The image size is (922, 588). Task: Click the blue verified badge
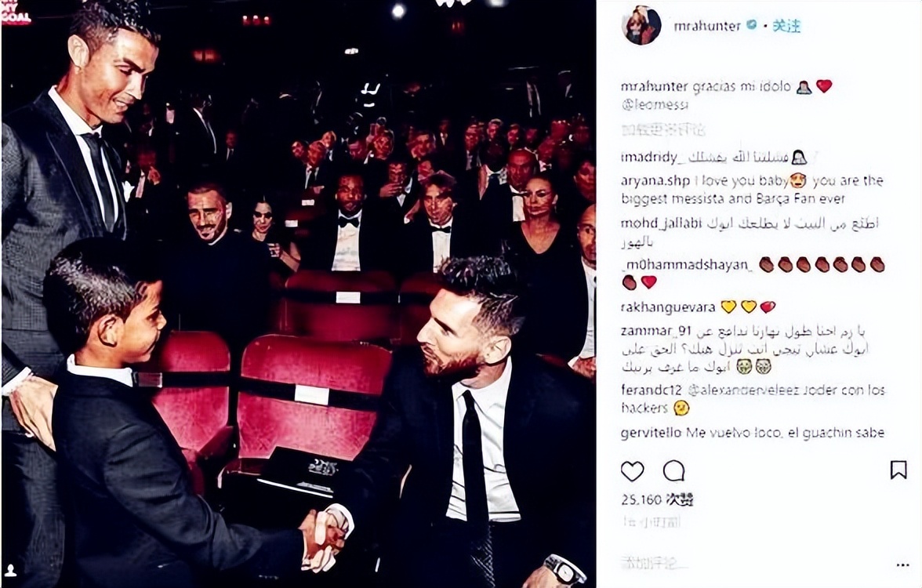(x=751, y=25)
